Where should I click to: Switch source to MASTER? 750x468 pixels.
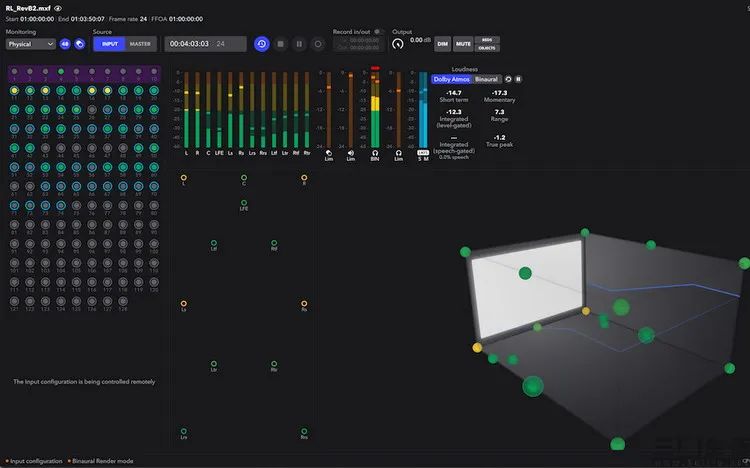click(x=140, y=44)
